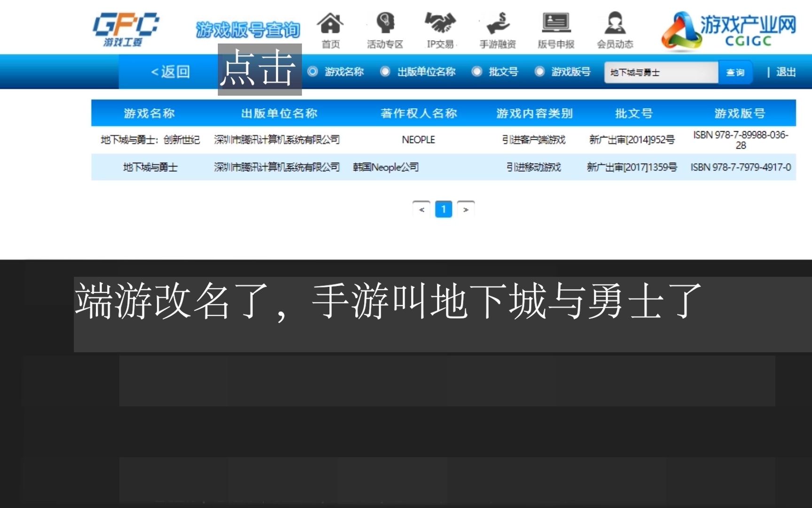
Task: Select the 游戏版号 radio button
Action: 539,71
